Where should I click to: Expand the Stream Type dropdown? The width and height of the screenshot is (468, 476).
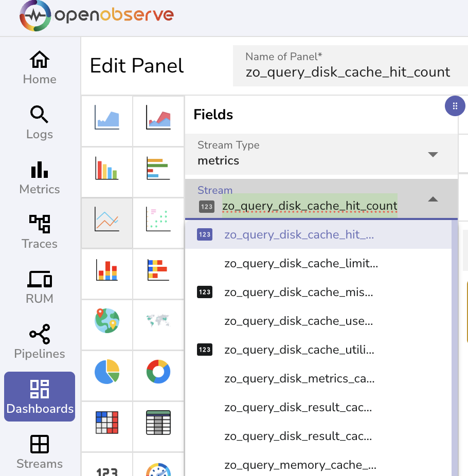click(x=433, y=154)
